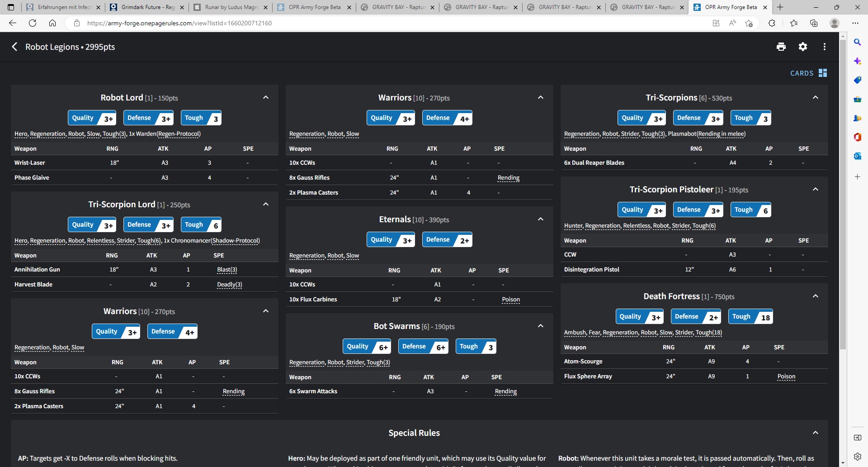Collapse the Eternals card
This screenshot has width=868, height=467.
point(541,219)
